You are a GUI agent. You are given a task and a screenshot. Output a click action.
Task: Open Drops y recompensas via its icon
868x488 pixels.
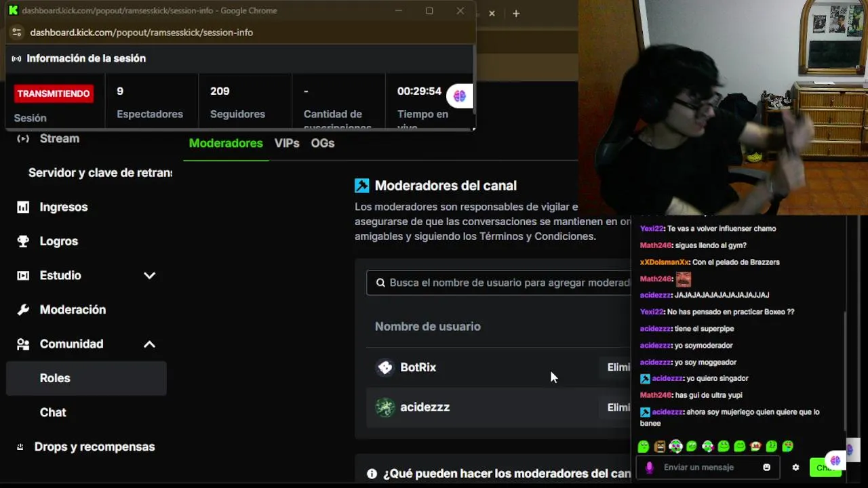20,447
